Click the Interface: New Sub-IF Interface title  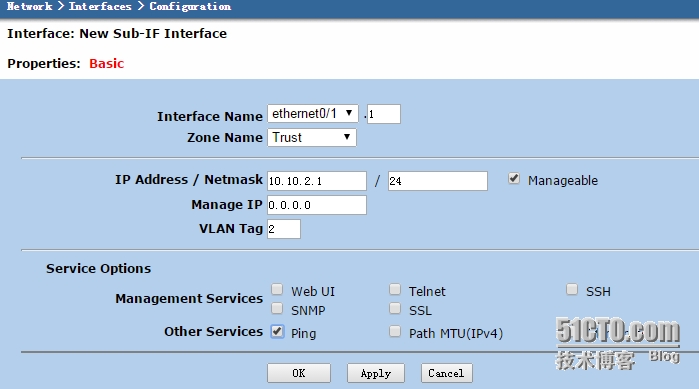(117, 33)
